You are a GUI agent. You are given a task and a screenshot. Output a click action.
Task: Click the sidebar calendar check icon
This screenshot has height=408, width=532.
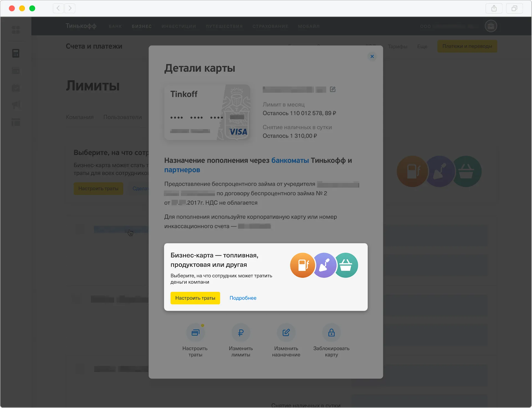pyautogui.click(x=16, y=88)
